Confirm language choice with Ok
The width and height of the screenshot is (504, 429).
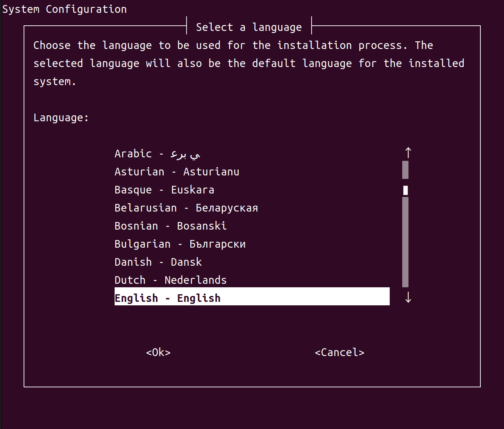tap(158, 352)
